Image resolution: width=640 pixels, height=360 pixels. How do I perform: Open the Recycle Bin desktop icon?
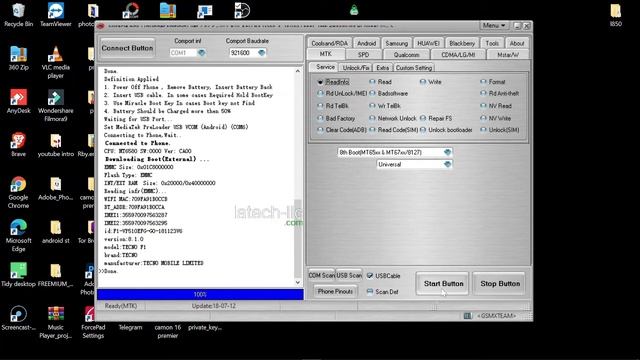point(18,15)
